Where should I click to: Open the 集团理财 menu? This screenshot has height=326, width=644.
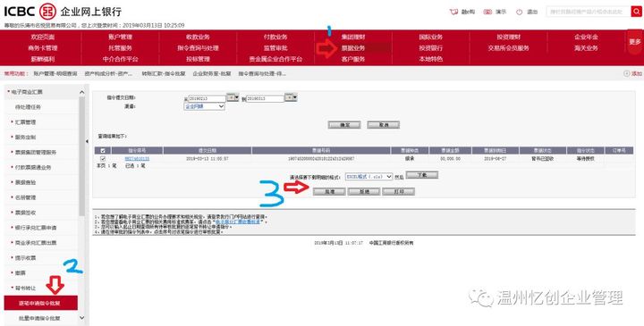tap(353, 37)
